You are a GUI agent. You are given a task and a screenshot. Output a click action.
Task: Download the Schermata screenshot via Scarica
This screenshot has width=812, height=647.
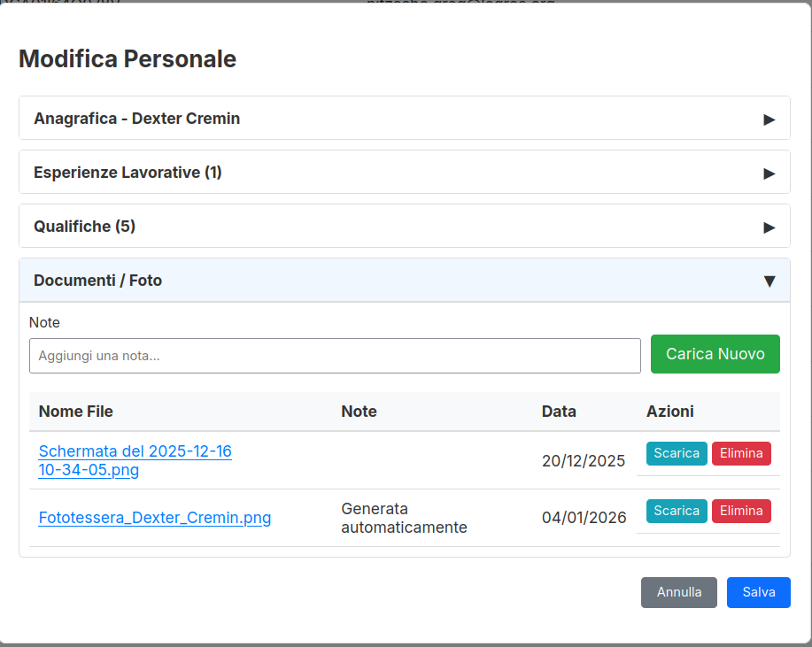(x=677, y=453)
